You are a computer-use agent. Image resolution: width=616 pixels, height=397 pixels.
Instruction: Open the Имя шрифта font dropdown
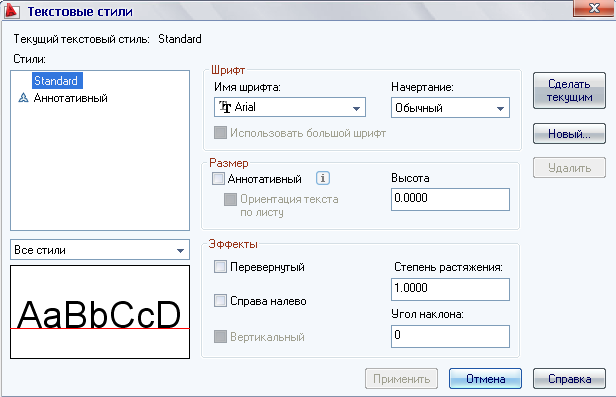pos(290,107)
